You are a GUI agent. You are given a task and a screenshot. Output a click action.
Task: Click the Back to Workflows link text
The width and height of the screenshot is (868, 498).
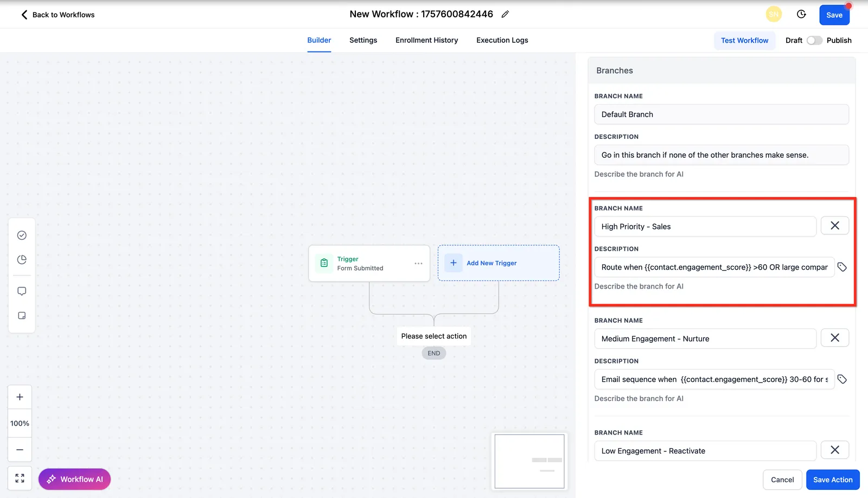(63, 15)
